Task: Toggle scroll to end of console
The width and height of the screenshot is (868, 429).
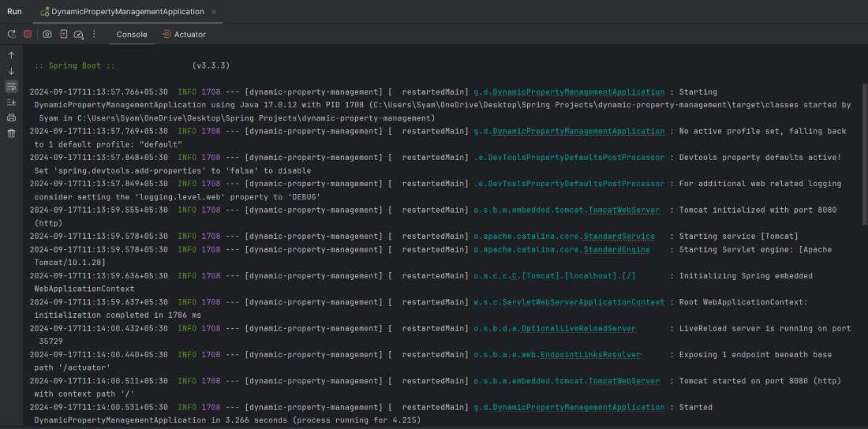Action: 11,102
